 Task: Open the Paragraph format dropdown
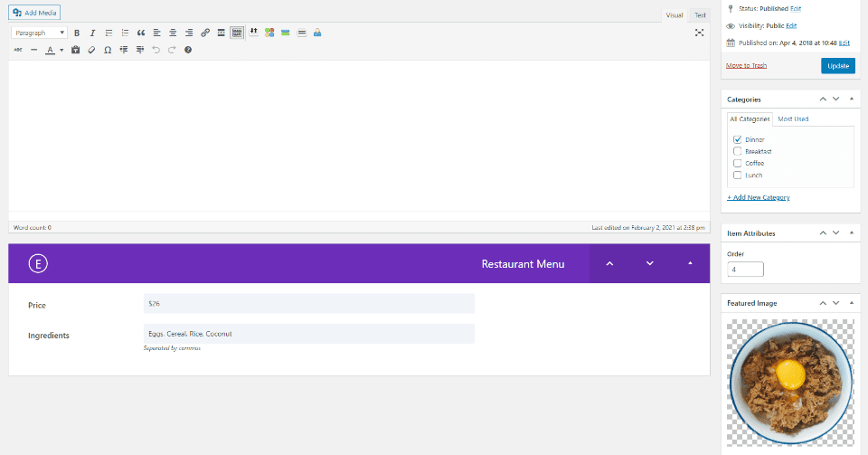pos(39,33)
